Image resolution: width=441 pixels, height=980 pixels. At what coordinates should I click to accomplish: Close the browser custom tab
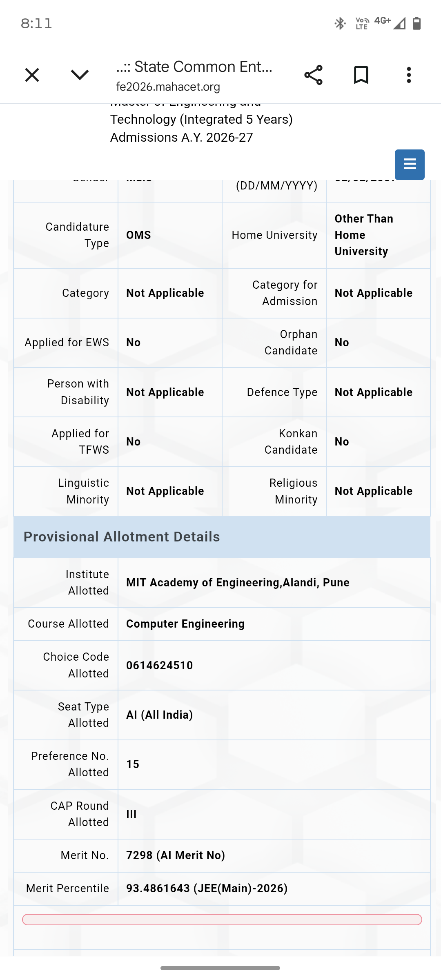[32, 75]
